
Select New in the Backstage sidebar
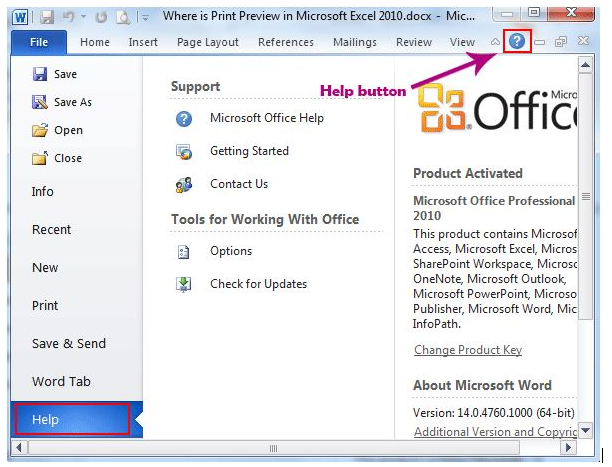(45, 267)
